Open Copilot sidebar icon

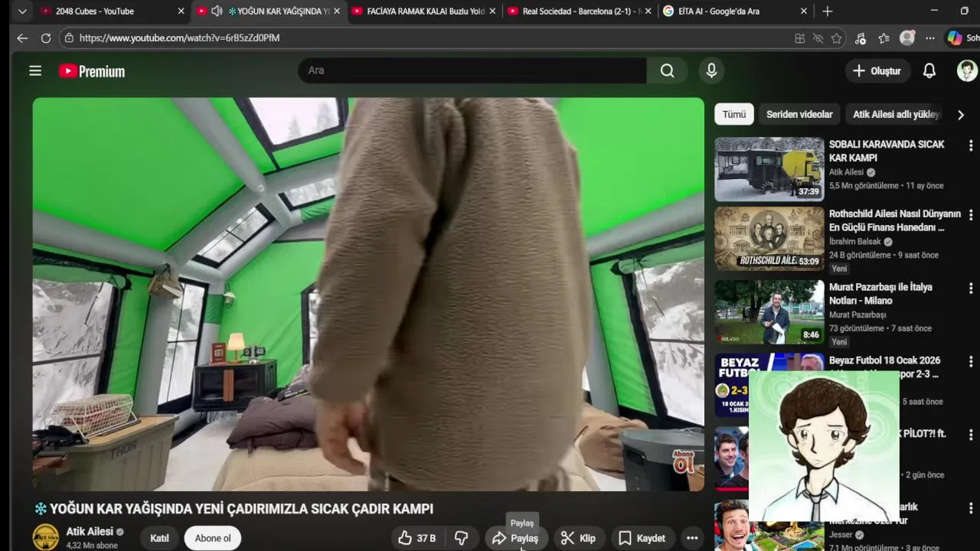pyautogui.click(x=955, y=37)
